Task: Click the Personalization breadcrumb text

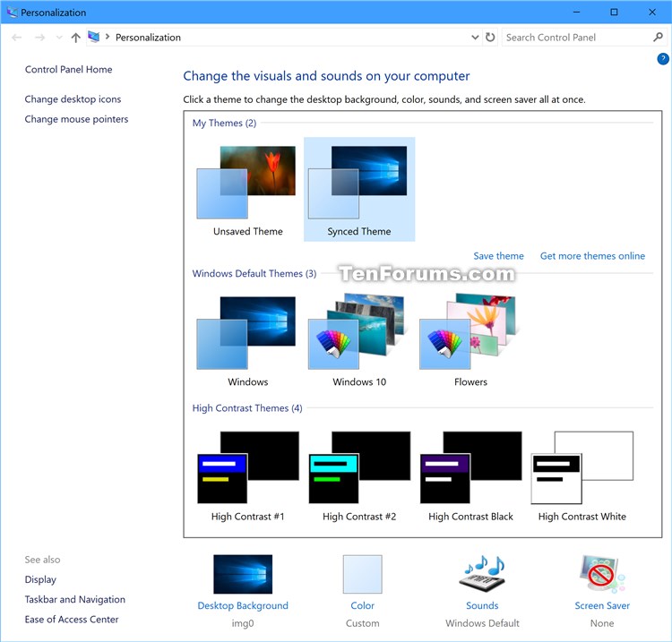Action: click(x=148, y=38)
